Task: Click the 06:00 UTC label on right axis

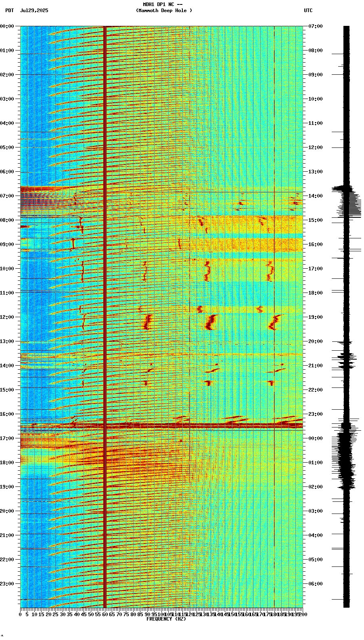Action: pyautogui.click(x=316, y=584)
